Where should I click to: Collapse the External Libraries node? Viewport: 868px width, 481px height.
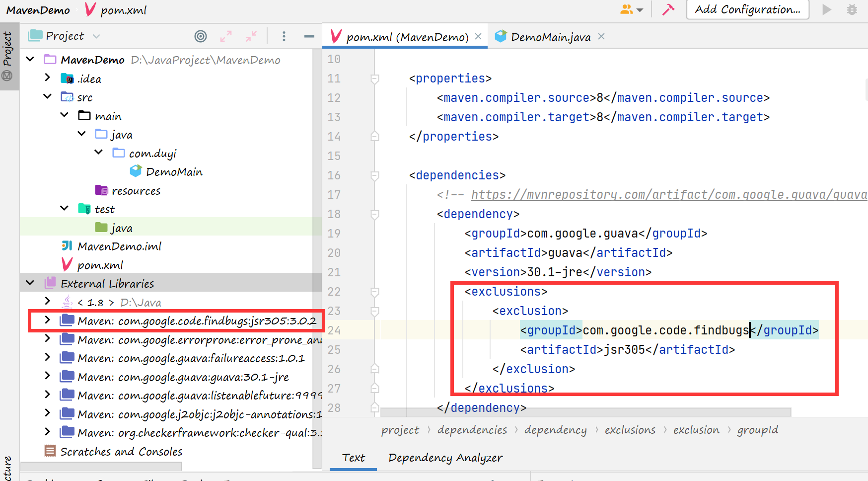(30, 283)
